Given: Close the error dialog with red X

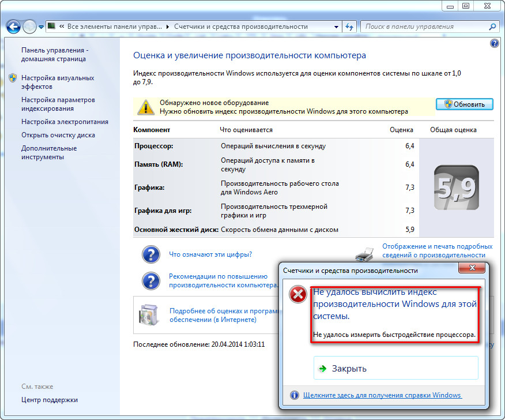Looking at the screenshot, I should tap(472, 268).
